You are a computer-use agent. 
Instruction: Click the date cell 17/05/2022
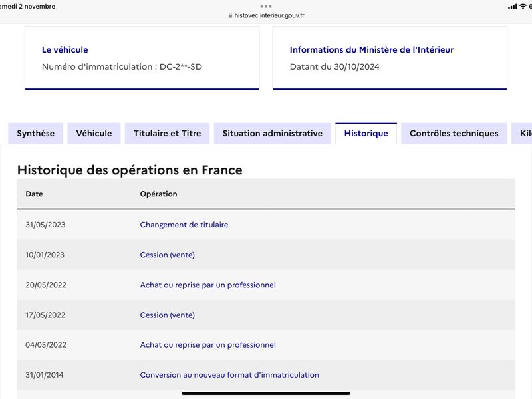(45, 315)
